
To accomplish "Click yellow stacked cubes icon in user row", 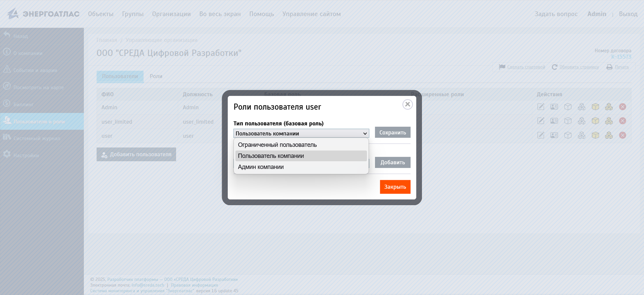I will (609, 135).
